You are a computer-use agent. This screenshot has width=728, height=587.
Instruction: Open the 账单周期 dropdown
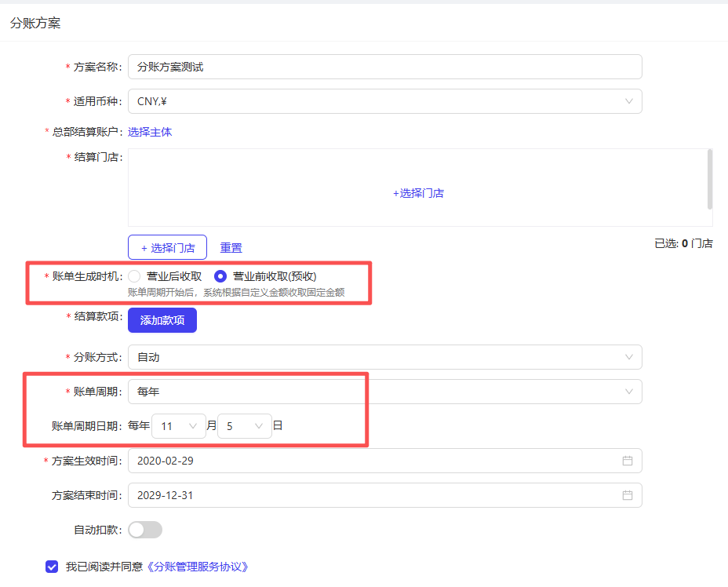click(x=384, y=392)
